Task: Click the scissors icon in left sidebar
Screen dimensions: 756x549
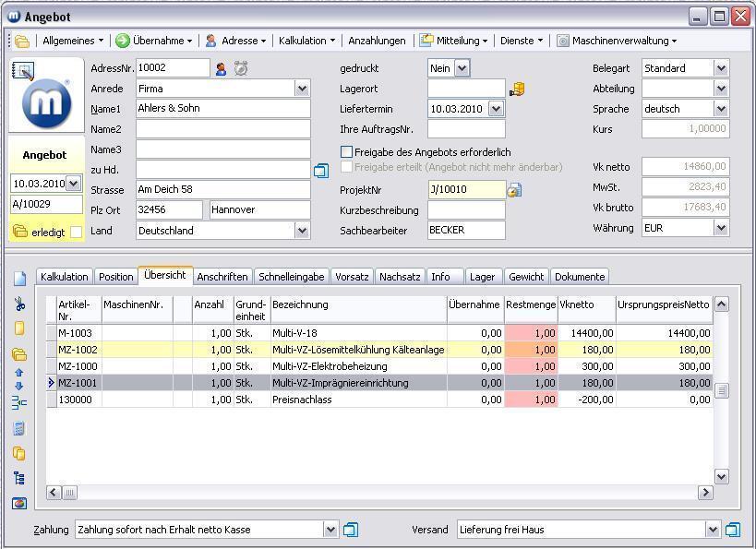Action: pos(19,304)
